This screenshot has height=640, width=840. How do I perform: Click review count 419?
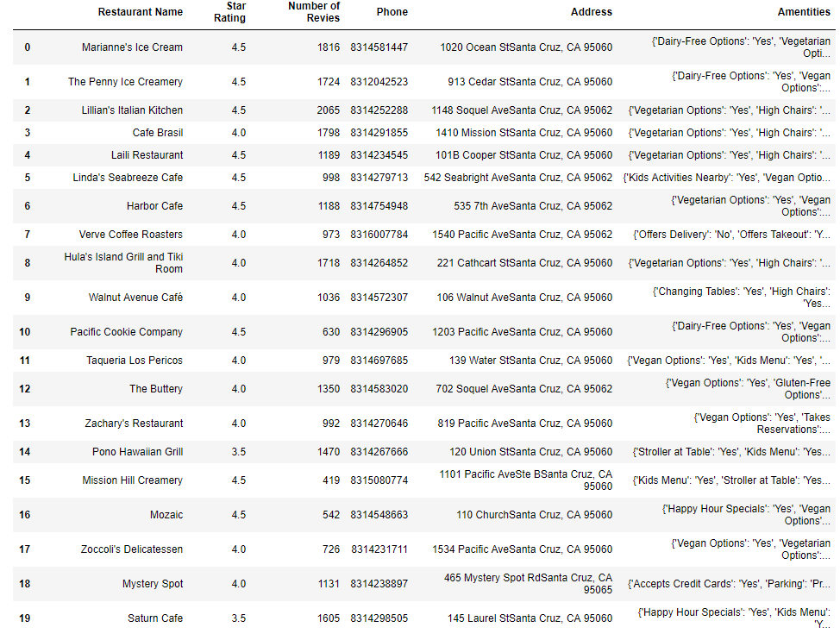pos(331,480)
